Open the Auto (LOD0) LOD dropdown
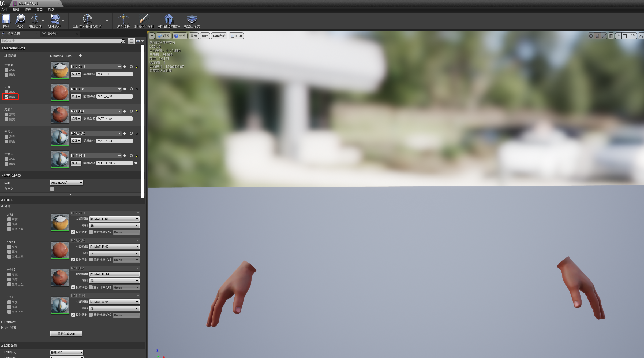644x358 pixels. (67, 183)
